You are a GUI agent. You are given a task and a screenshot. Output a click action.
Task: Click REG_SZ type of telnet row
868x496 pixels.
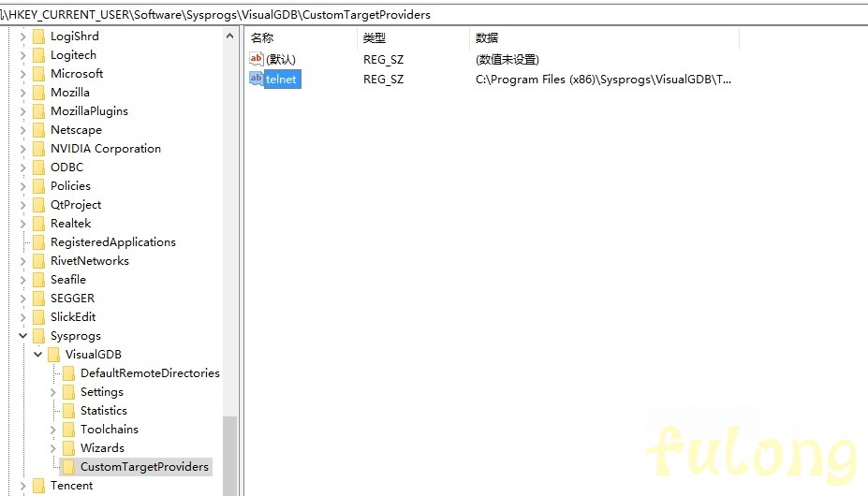(x=384, y=80)
